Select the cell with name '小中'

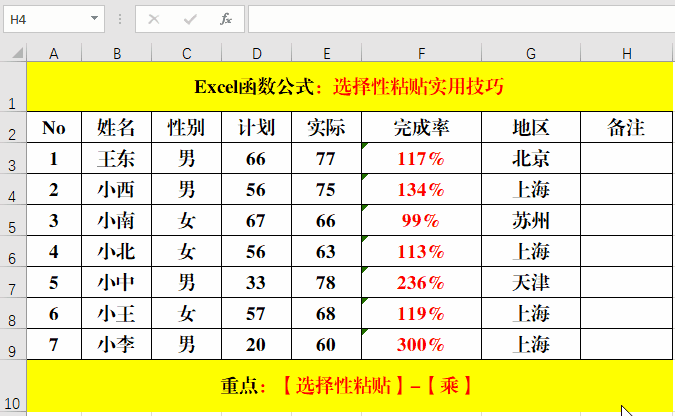pyautogui.click(x=117, y=282)
